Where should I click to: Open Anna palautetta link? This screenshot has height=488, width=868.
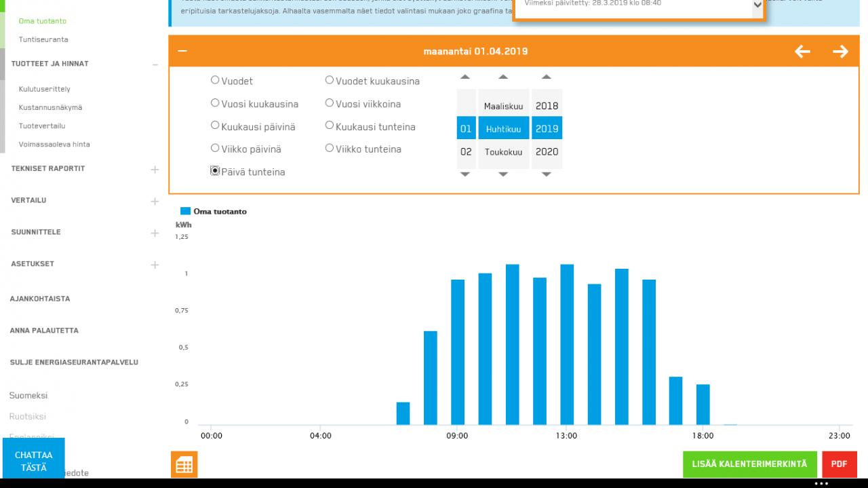click(x=44, y=331)
